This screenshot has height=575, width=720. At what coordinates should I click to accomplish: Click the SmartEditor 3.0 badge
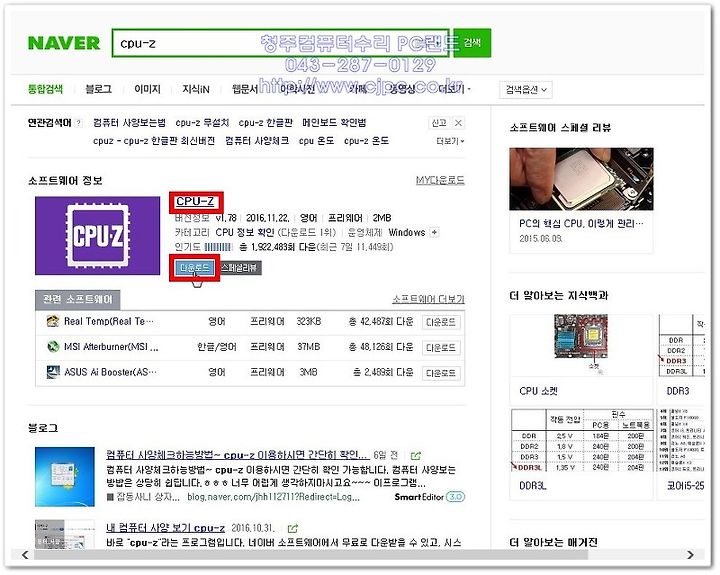429,497
